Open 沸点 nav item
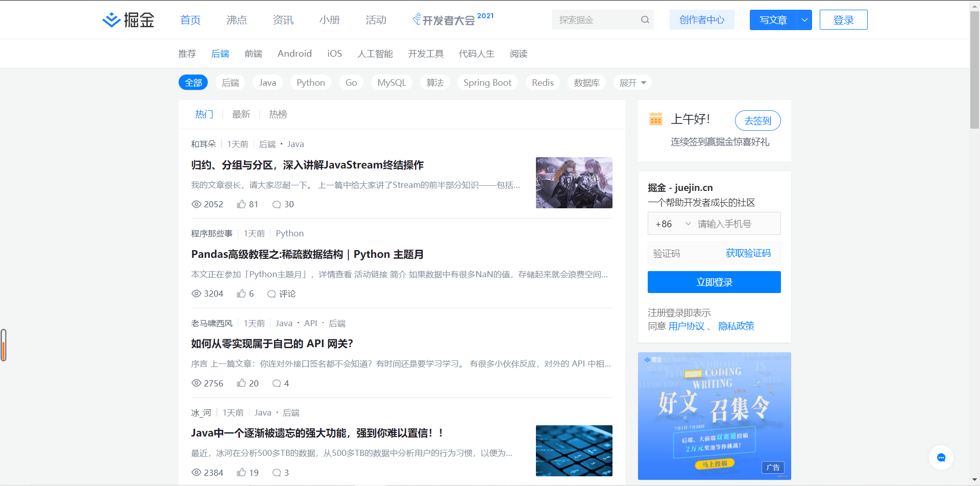The image size is (980, 486). pyautogui.click(x=237, y=20)
